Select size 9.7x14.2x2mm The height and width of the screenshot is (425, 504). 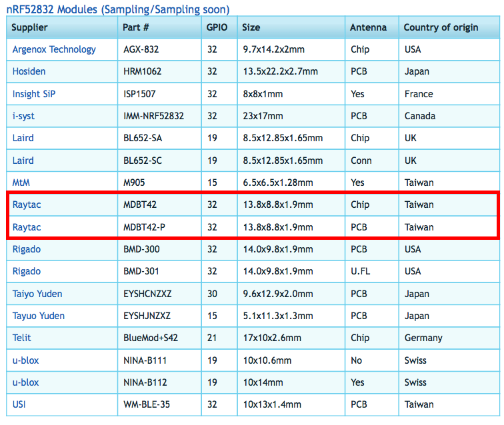coord(273,49)
